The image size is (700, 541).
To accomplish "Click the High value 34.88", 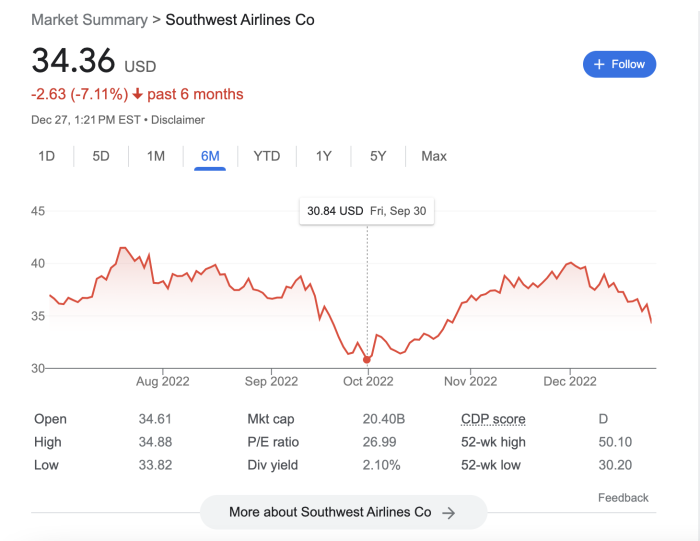I will [155, 442].
